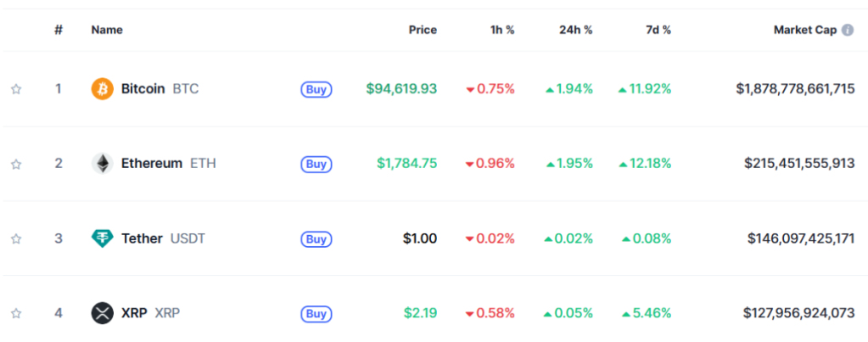Open Market Cap info tooltip icon

[x=847, y=30]
